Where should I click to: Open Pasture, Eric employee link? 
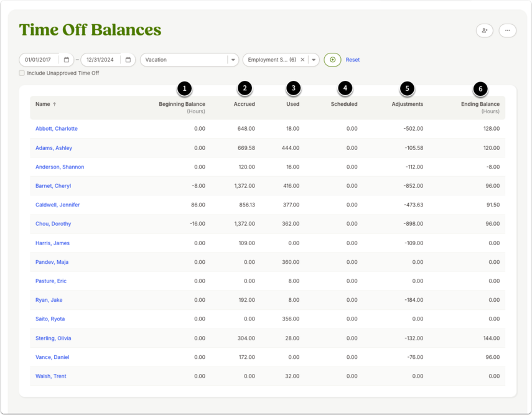pyautogui.click(x=51, y=281)
